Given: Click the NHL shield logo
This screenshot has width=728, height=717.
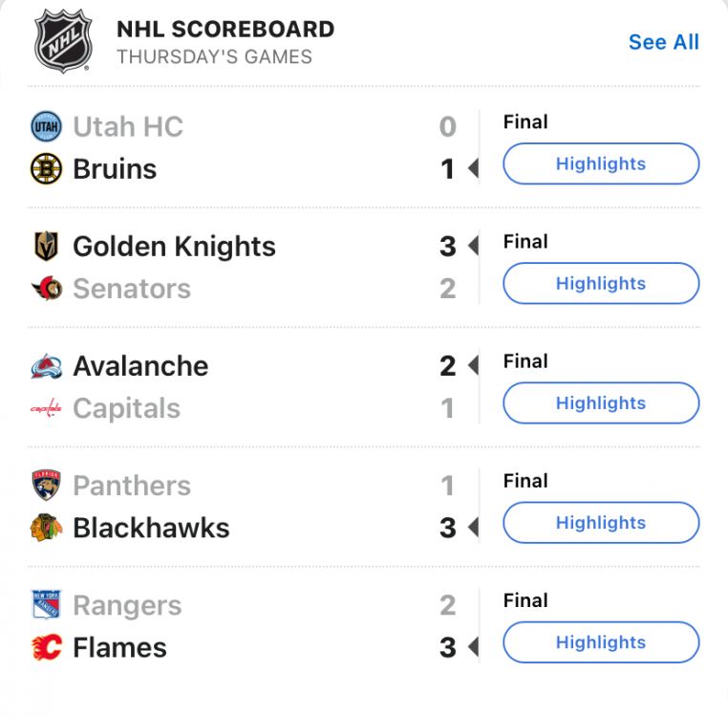Looking at the screenshot, I should [63, 41].
